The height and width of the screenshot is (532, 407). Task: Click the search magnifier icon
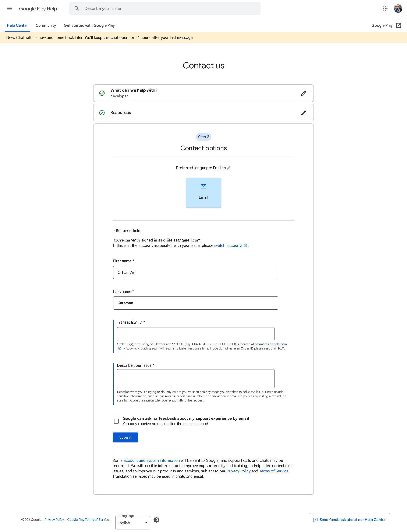77,9
